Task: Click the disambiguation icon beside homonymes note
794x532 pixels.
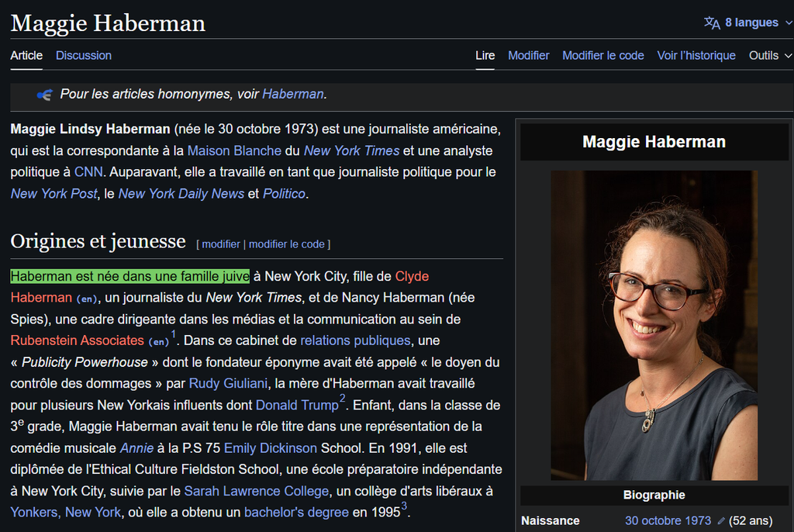Action: [45, 95]
